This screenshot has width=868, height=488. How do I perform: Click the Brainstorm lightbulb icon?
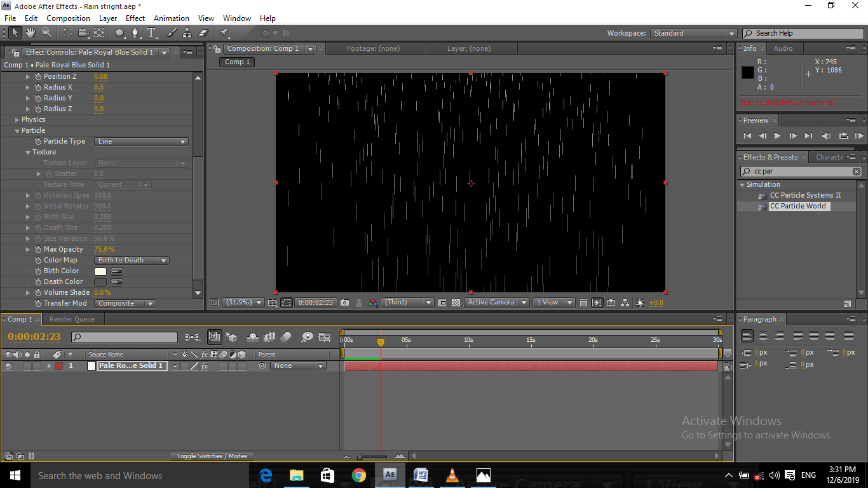(307, 337)
